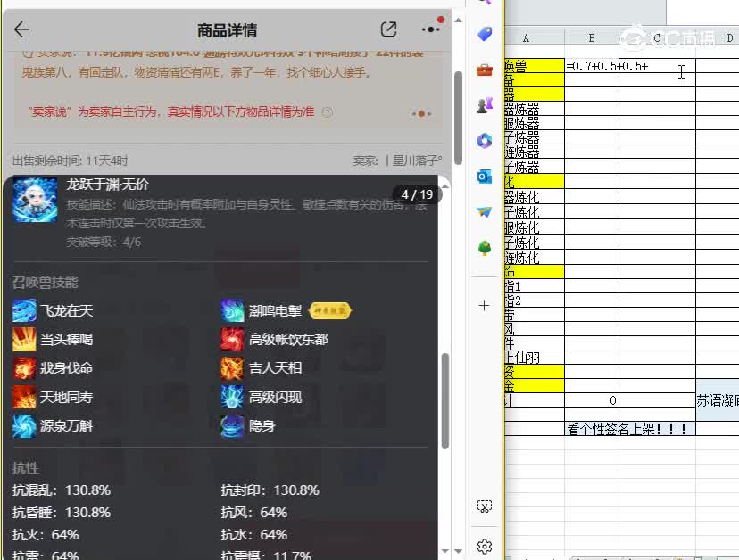Click the blue tag icon in the sidebar
Screen dimensions: 739x560
click(x=484, y=33)
